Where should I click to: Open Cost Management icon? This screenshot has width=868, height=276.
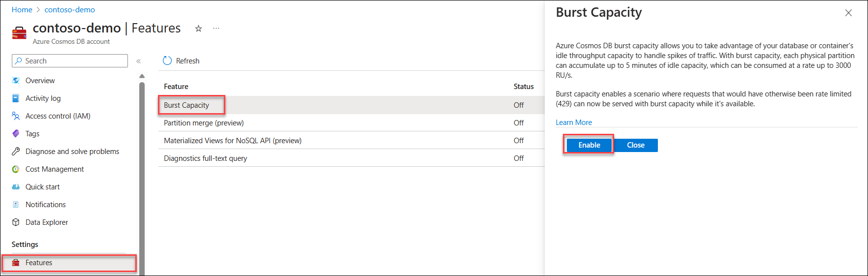point(16,169)
